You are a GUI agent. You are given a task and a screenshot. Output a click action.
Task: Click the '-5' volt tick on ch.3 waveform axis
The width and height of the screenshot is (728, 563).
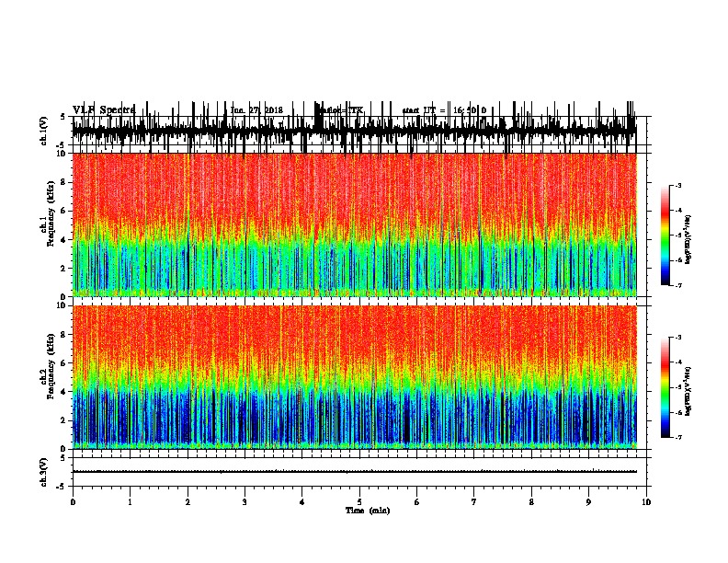[62, 487]
